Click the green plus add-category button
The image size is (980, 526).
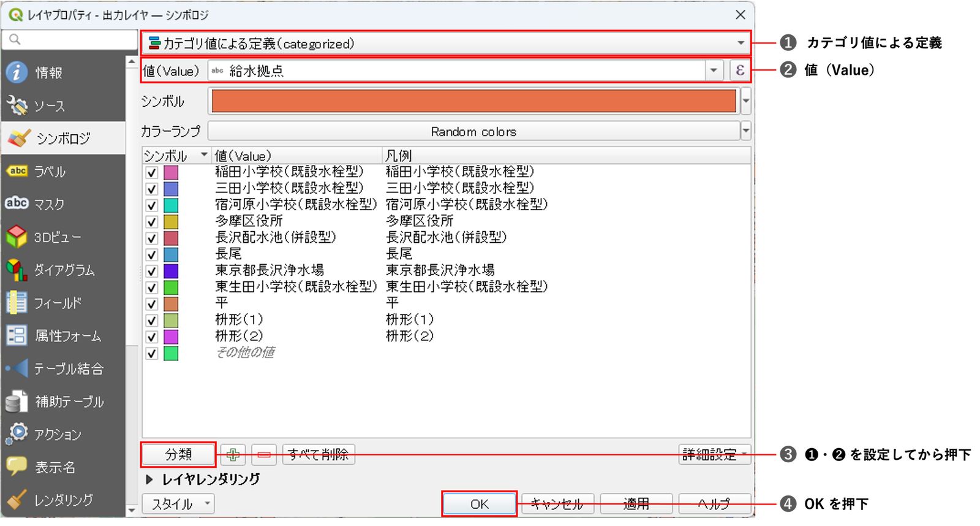233,454
